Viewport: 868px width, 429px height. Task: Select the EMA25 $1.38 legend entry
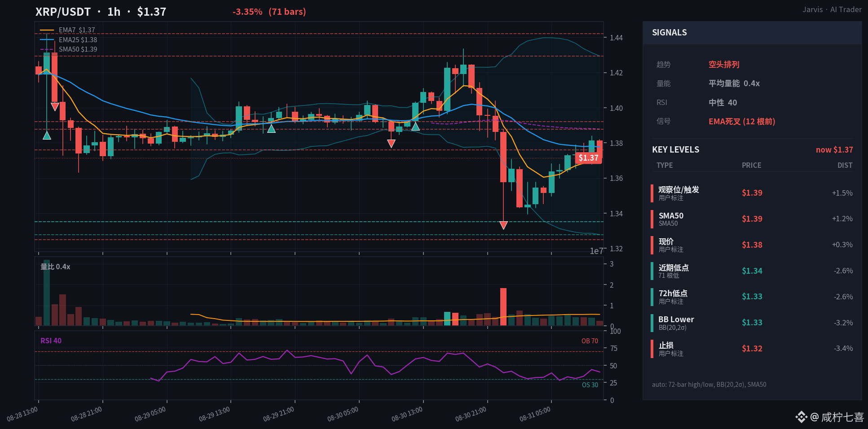pos(68,40)
